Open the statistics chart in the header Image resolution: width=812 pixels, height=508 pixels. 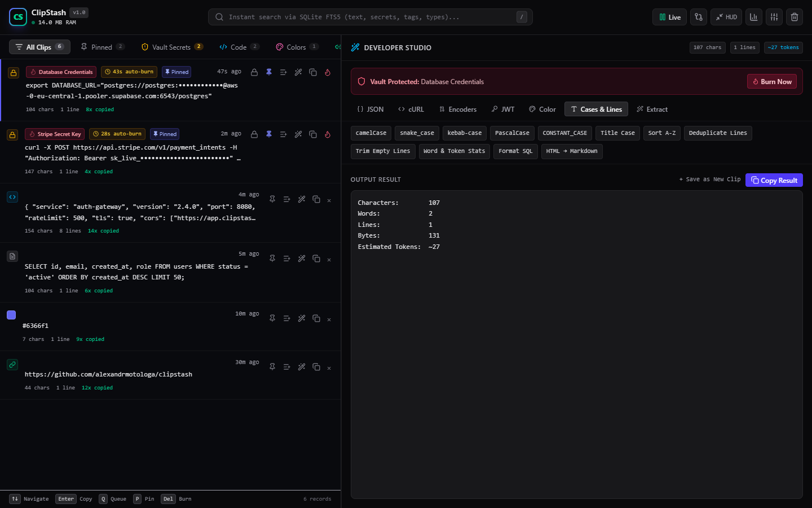click(754, 17)
